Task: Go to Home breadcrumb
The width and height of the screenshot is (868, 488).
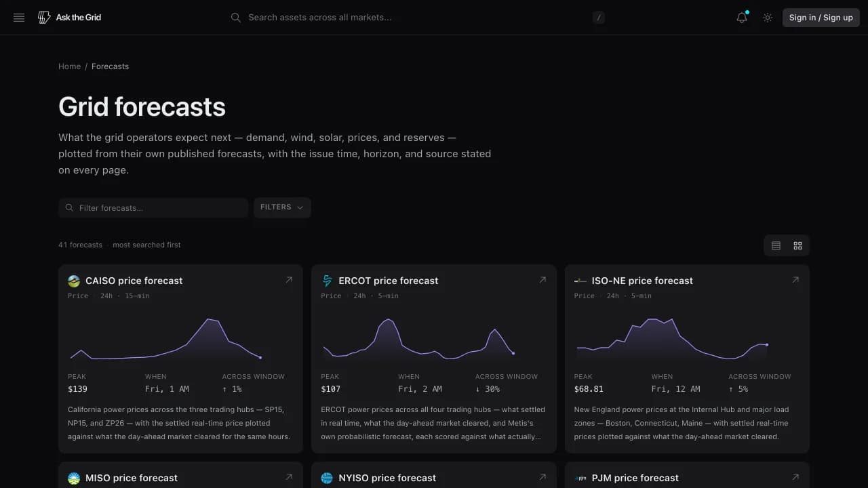Action: coord(69,66)
